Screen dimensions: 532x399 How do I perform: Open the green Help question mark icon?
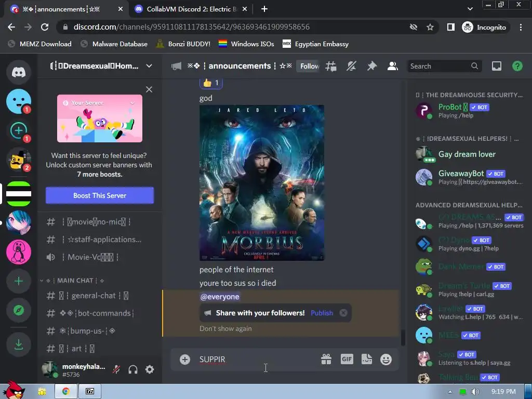tap(517, 66)
